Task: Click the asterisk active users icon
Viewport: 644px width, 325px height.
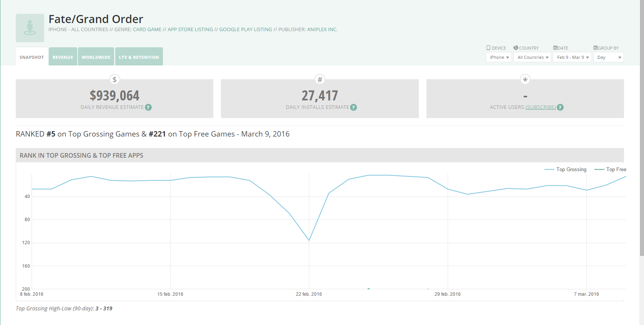Action: (x=525, y=80)
